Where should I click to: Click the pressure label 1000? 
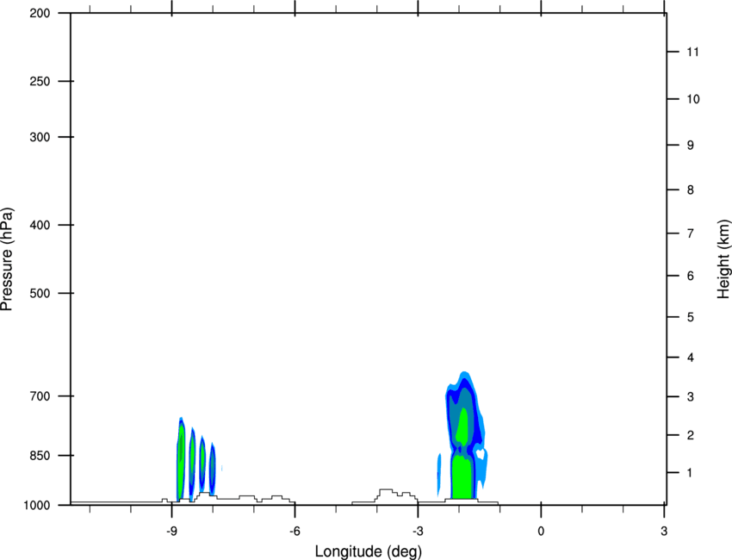click(36, 506)
